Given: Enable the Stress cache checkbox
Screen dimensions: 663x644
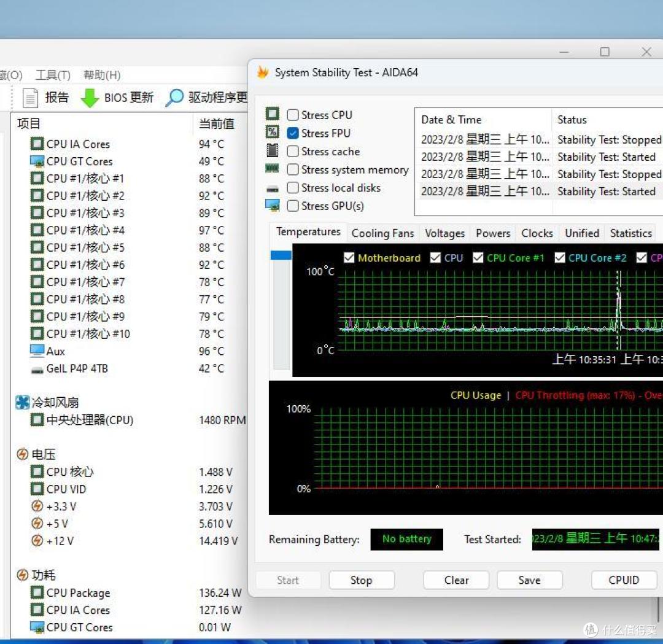Looking at the screenshot, I should point(293,152).
